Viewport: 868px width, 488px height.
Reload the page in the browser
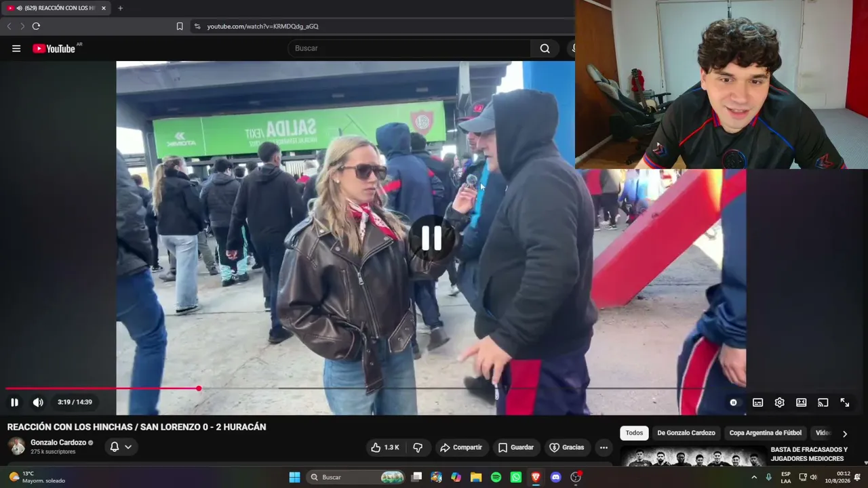36,26
